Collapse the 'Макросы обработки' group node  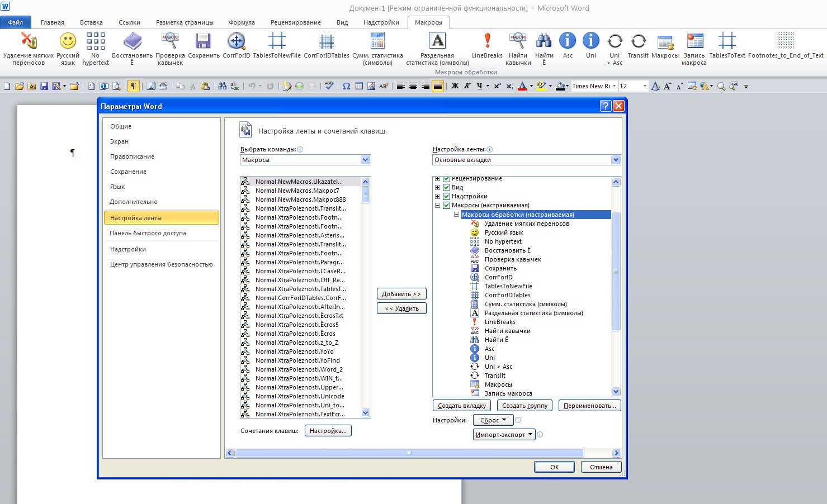click(x=456, y=215)
